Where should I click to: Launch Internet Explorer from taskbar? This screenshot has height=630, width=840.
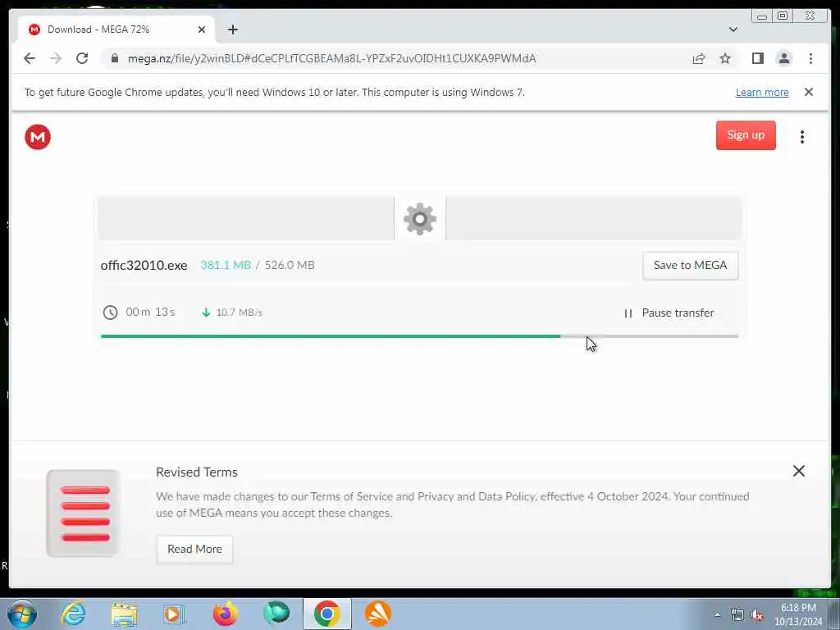click(x=73, y=614)
